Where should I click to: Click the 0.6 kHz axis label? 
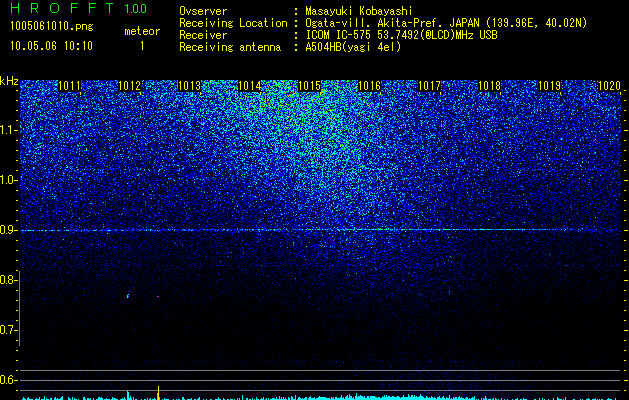(7, 380)
